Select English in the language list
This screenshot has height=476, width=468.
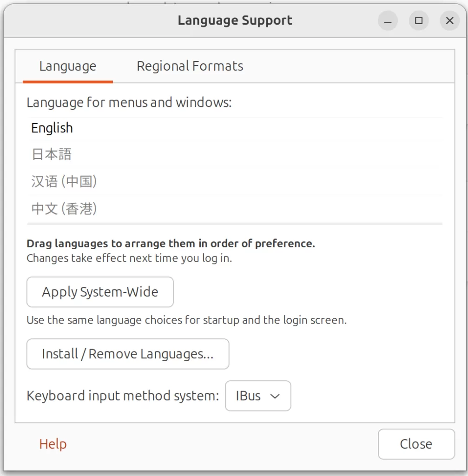52,128
